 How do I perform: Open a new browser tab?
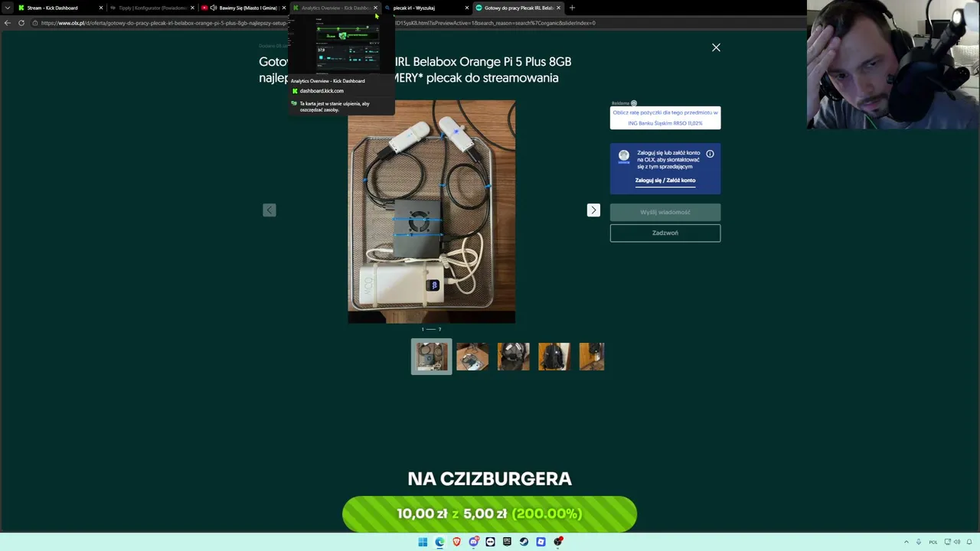tap(572, 8)
